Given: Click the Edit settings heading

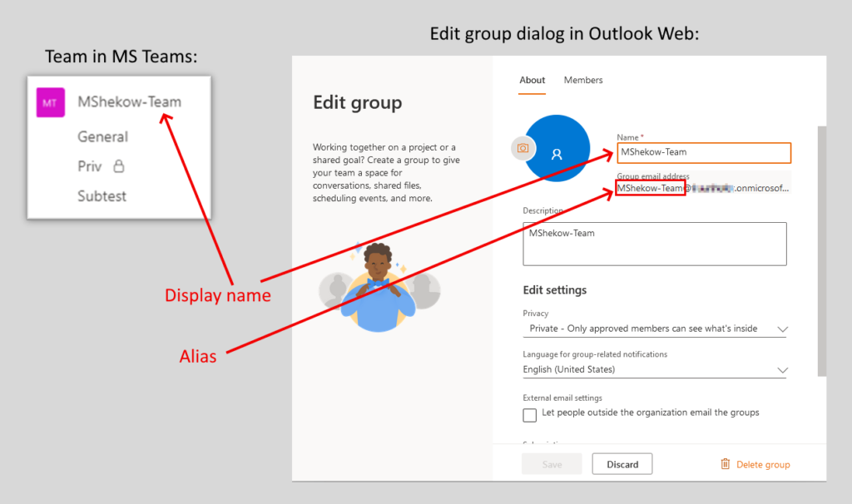Looking at the screenshot, I should pos(555,290).
